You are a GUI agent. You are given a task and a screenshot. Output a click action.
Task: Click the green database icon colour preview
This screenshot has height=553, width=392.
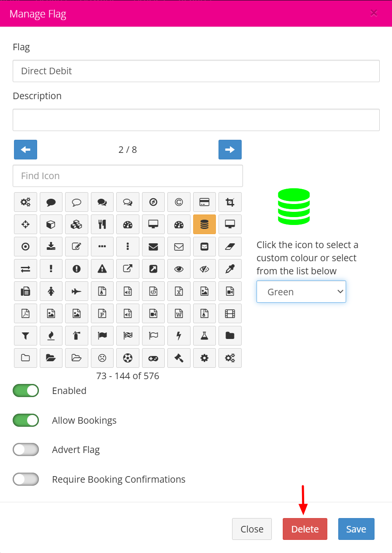(294, 207)
